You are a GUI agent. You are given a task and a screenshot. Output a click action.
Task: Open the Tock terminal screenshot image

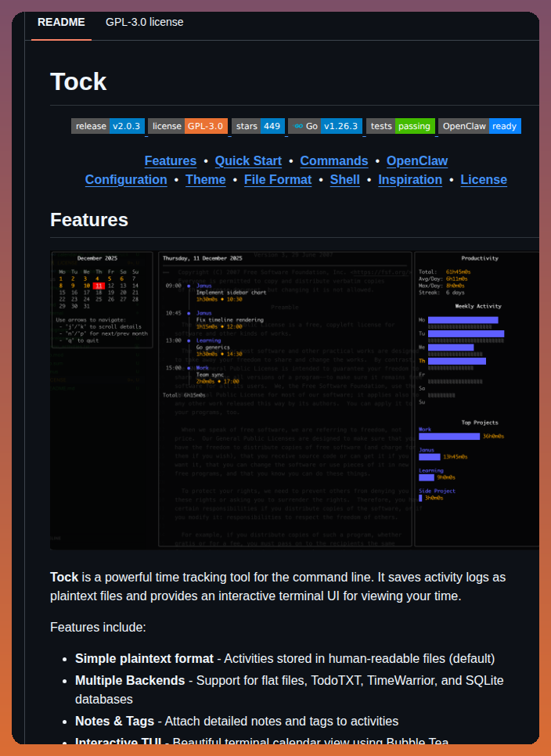(294, 400)
